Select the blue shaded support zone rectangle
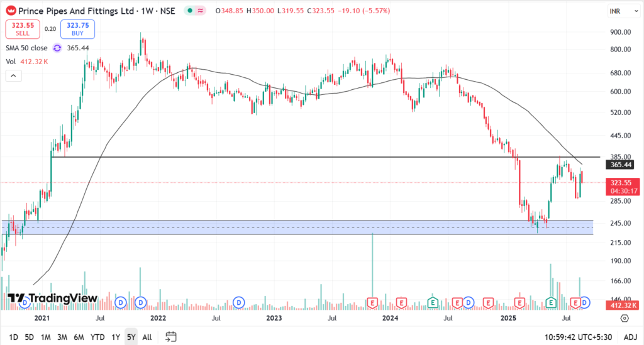The height and width of the screenshot is (345, 644). (x=297, y=227)
